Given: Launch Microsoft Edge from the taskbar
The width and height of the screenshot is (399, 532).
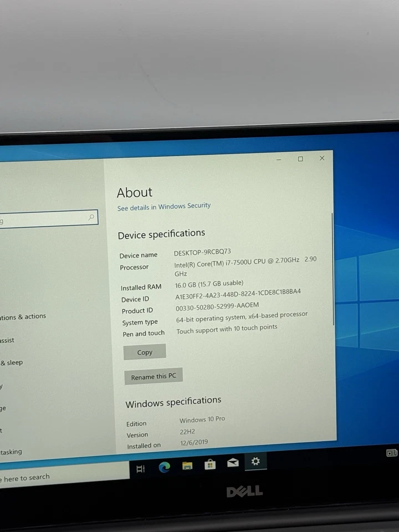Looking at the screenshot, I should 165,467.
